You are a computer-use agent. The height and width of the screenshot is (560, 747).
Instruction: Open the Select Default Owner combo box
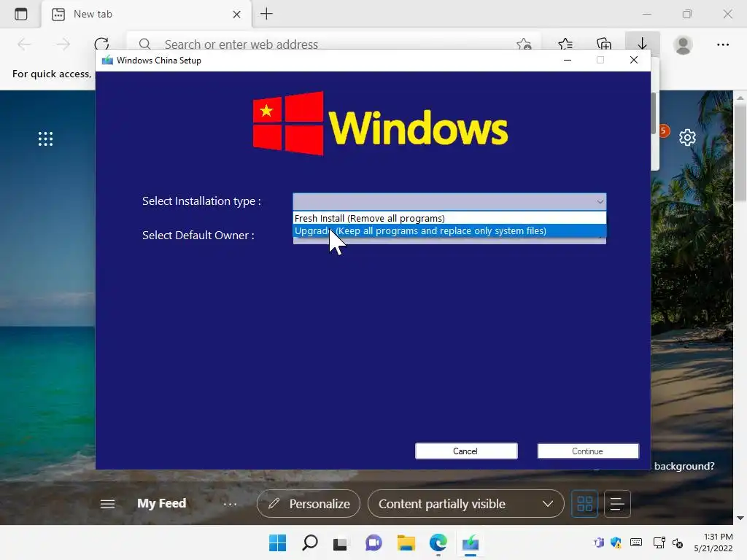449,241
